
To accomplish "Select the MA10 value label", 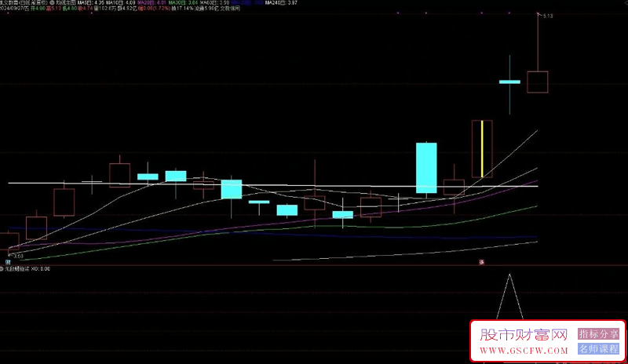I will (x=121, y=2).
